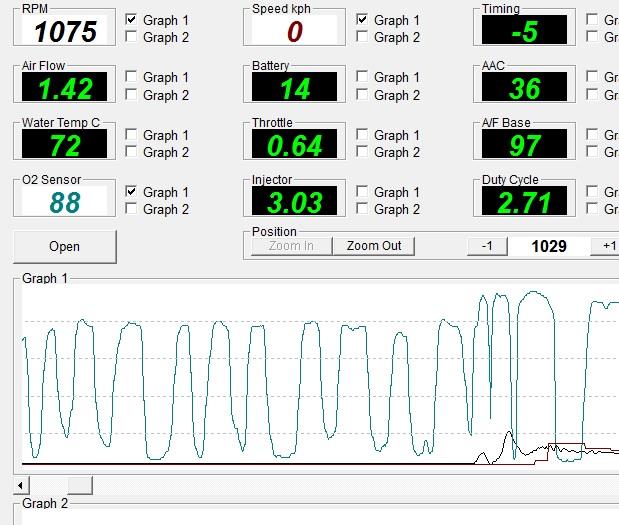The image size is (619, 525).
Task: Enable Air Flow Graph 2 checkbox
Action: click(131, 94)
